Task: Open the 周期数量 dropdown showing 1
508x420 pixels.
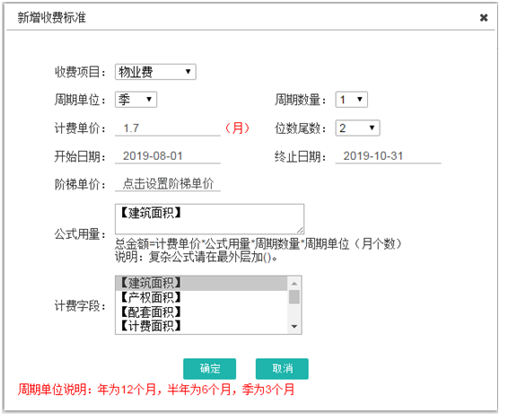Action: pyautogui.click(x=352, y=100)
